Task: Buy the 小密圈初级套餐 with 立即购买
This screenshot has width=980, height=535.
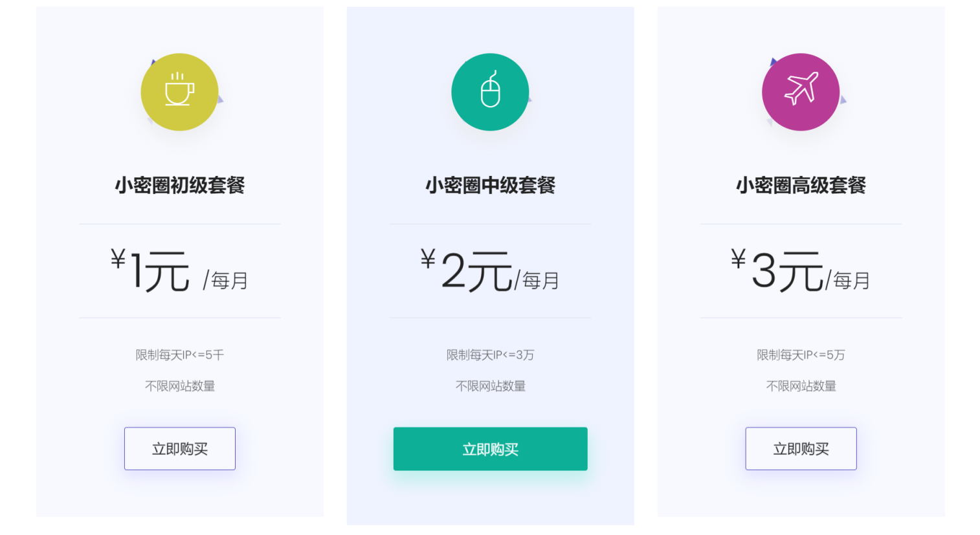Action: point(180,448)
